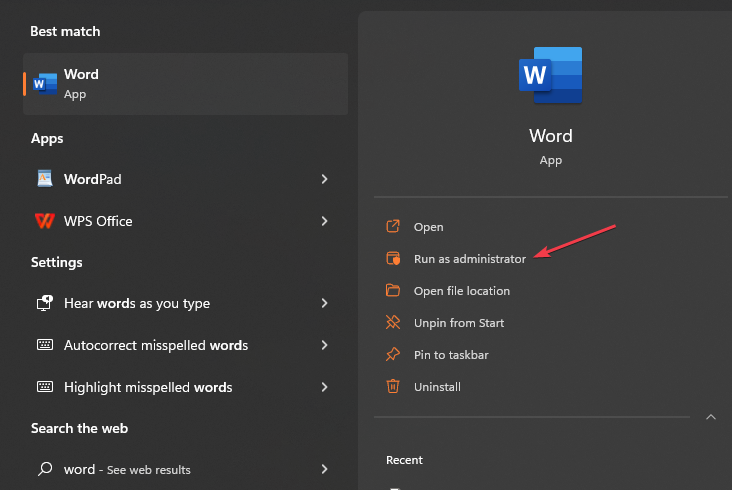Expand Highlight misspelled words chevron
The height and width of the screenshot is (490, 732).
point(324,387)
